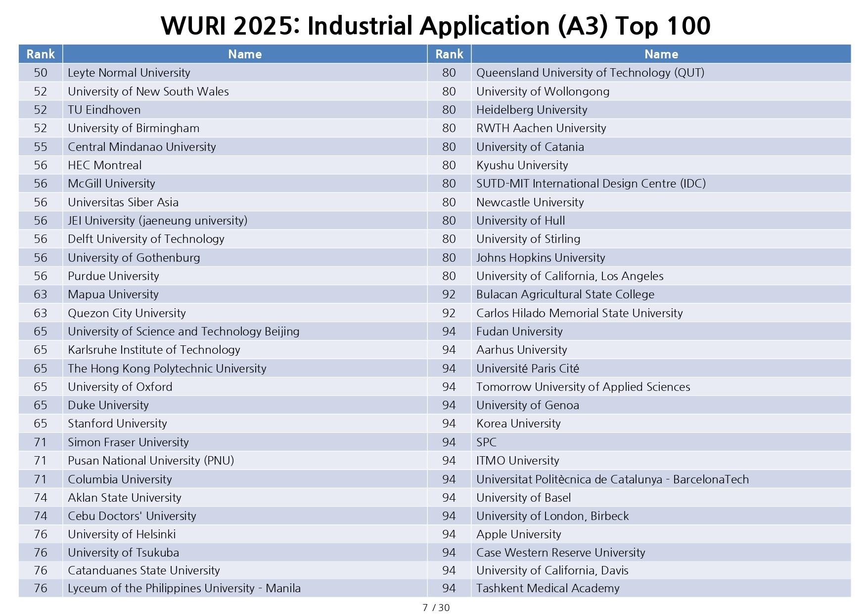
Task: Click 'Universitat Politècnica de Catalunya - BarcelonaTech'
Action: click(612, 479)
